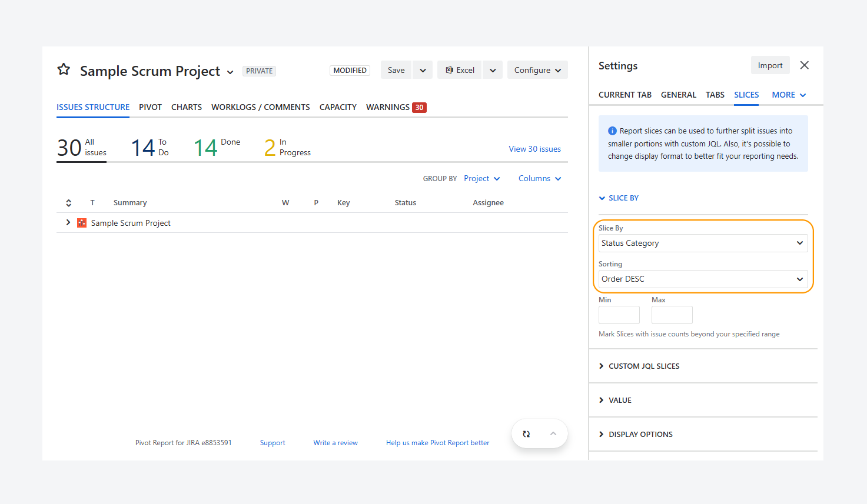The width and height of the screenshot is (867, 504).
Task: Click the P column header
Action: coord(316,203)
